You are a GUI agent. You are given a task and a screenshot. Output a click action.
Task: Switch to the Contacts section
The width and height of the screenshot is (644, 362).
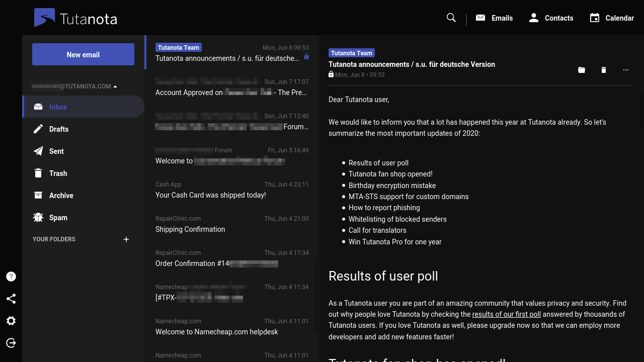551,18
